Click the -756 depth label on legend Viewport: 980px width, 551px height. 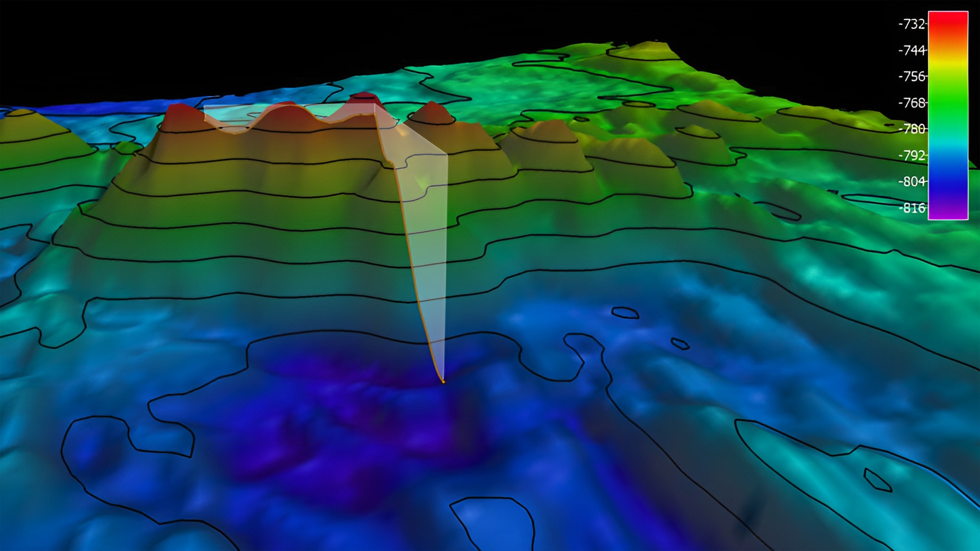911,77
